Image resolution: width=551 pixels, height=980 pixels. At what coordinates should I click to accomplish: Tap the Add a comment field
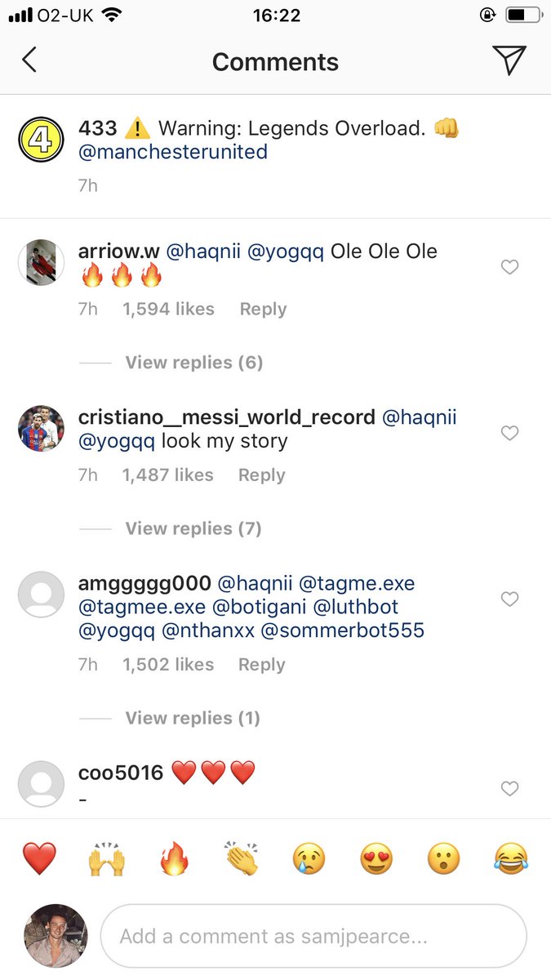click(x=313, y=936)
